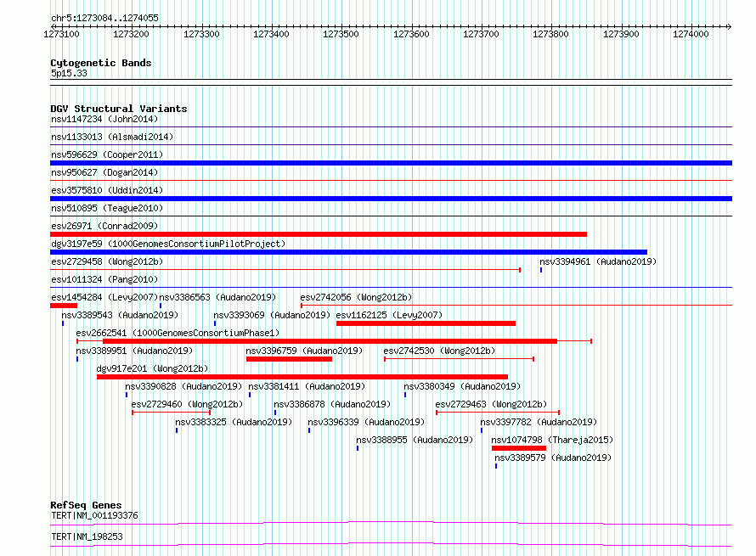Open nsv510895 (Teague2010) variant

click(107, 208)
